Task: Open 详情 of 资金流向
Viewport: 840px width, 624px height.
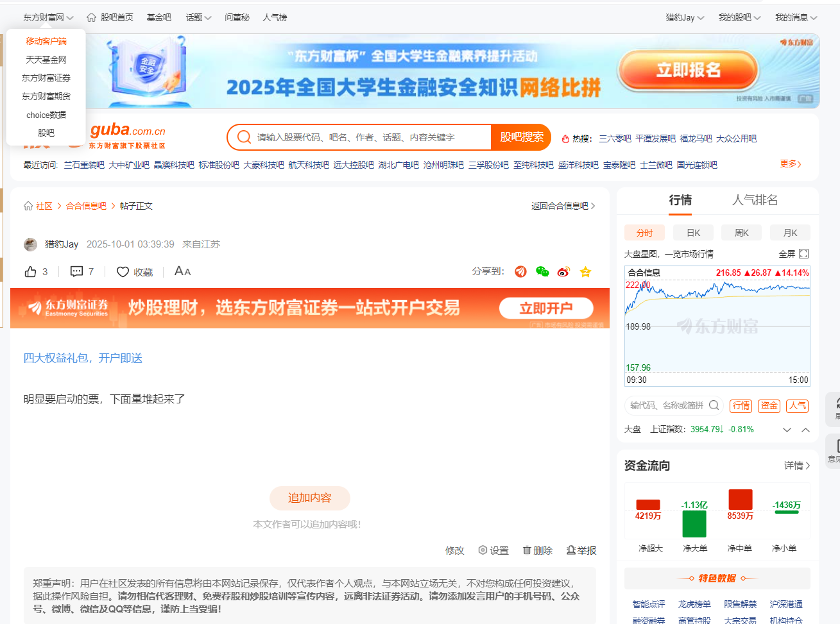Action: (797, 466)
